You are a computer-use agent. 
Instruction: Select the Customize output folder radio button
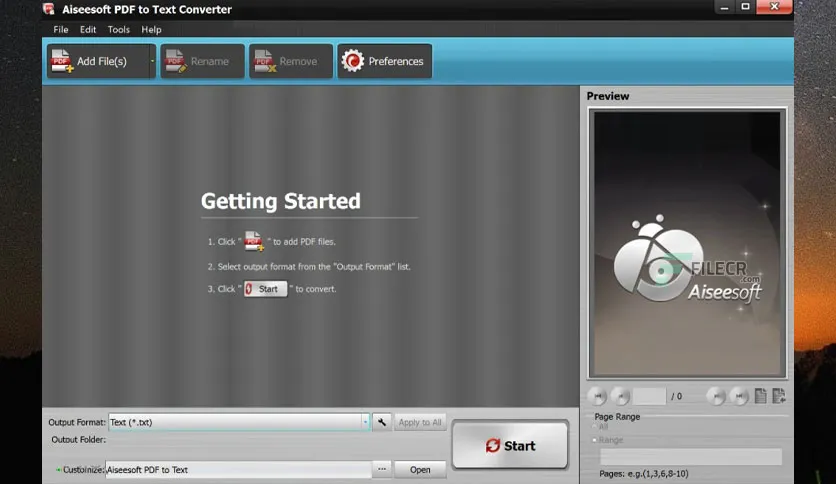58,470
